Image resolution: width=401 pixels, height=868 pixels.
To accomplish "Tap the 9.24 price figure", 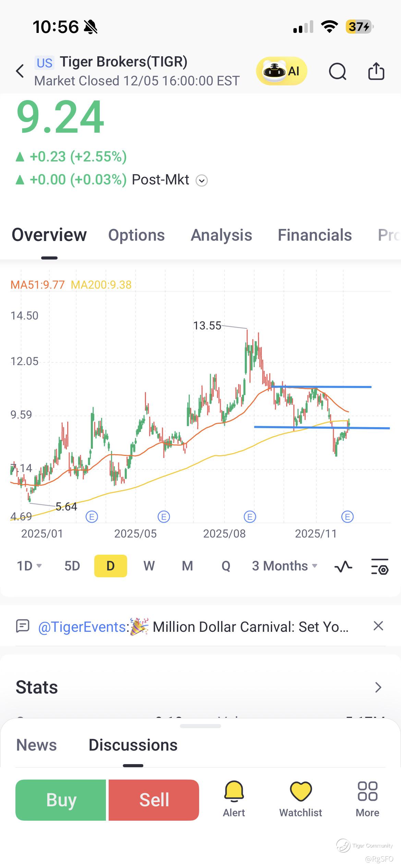I will click(60, 117).
